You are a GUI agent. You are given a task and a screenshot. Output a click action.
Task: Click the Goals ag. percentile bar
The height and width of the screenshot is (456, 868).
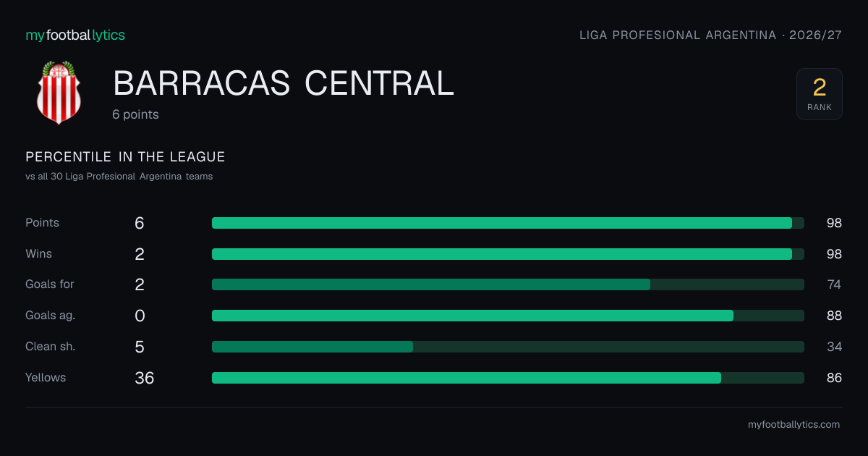(x=508, y=316)
